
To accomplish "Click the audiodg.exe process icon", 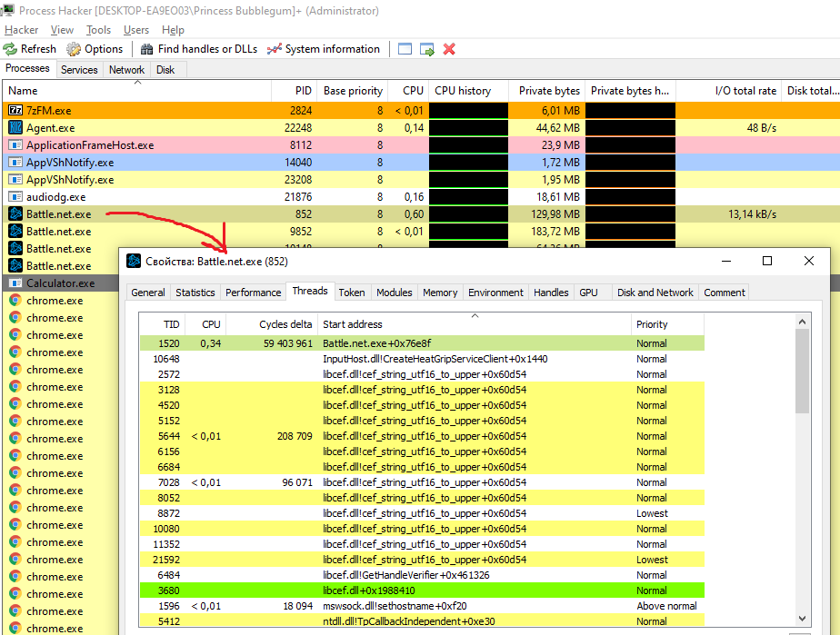I will (15, 196).
